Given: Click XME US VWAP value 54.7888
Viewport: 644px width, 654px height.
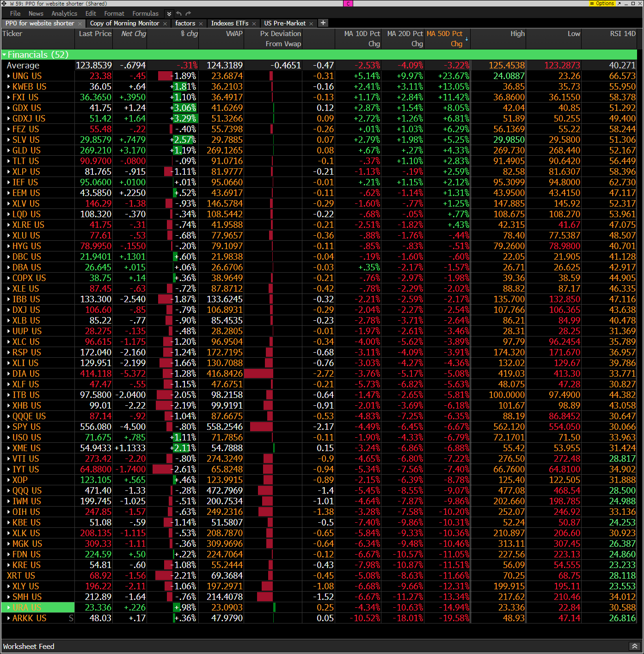Looking at the screenshot, I should pyautogui.click(x=227, y=448).
